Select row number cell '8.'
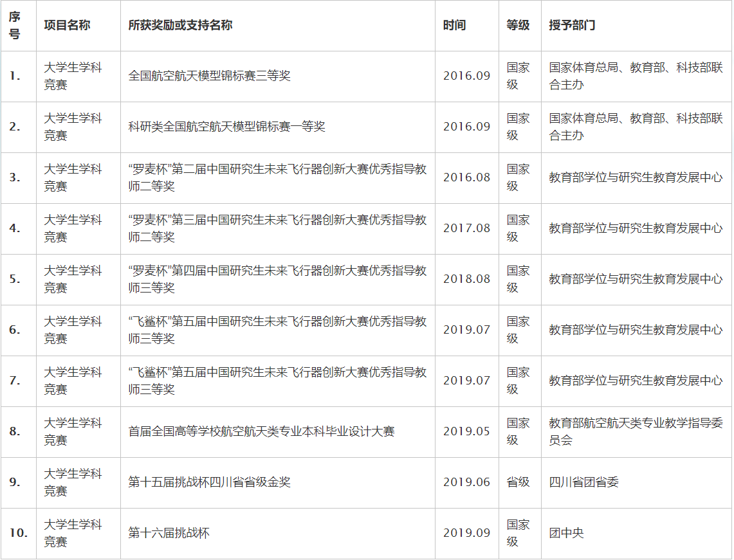 [x=18, y=432]
